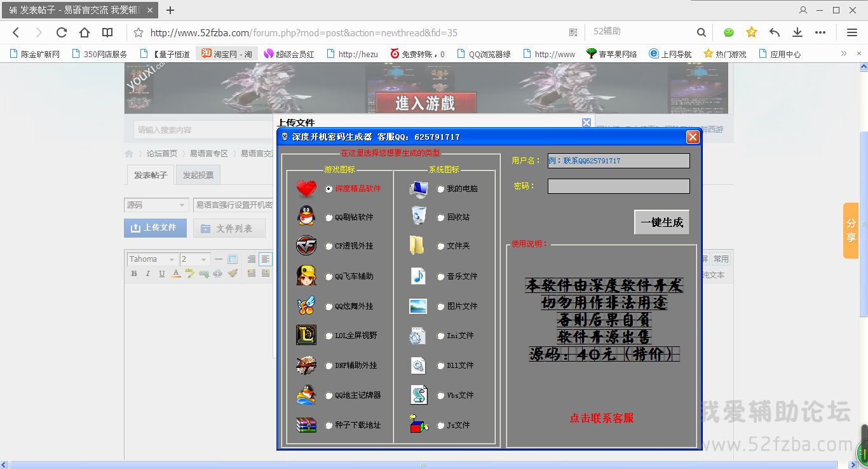Click the QQ炫舞 fairy icon

click(306, 306)
